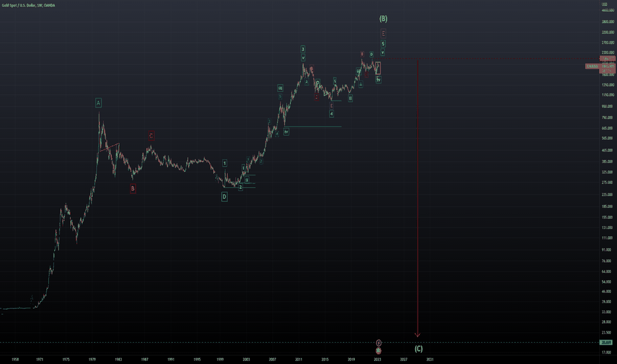The height and width of the screenshot is (364, 617).
Task: Click the 225.000 price axis label
Action: [607, 195]
